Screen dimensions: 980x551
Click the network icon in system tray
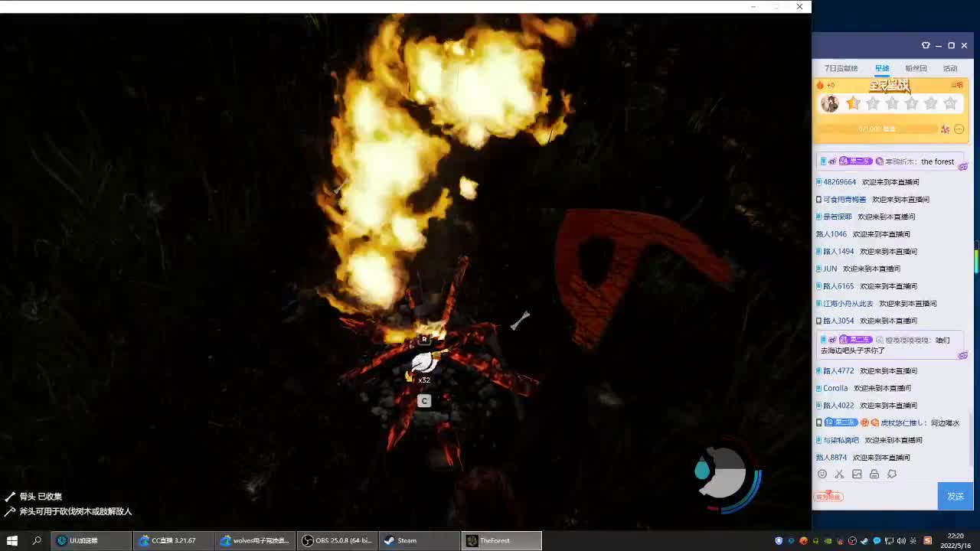click(889, 541)
